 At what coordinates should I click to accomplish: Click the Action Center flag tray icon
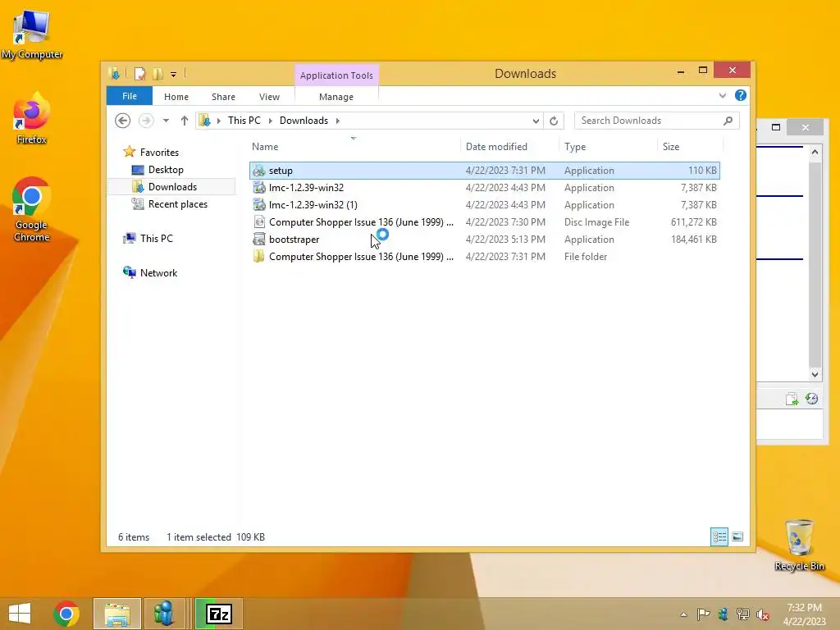click(x=703, y=614)
